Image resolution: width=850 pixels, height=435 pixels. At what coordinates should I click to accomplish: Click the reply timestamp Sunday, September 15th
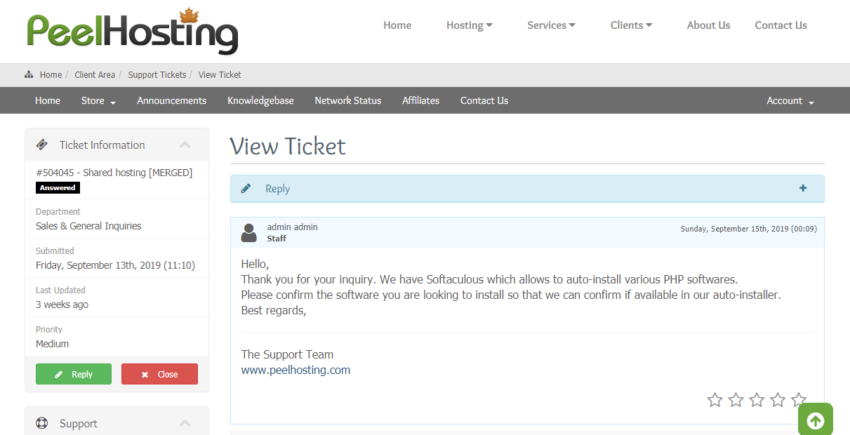click(x=749, y=229)
